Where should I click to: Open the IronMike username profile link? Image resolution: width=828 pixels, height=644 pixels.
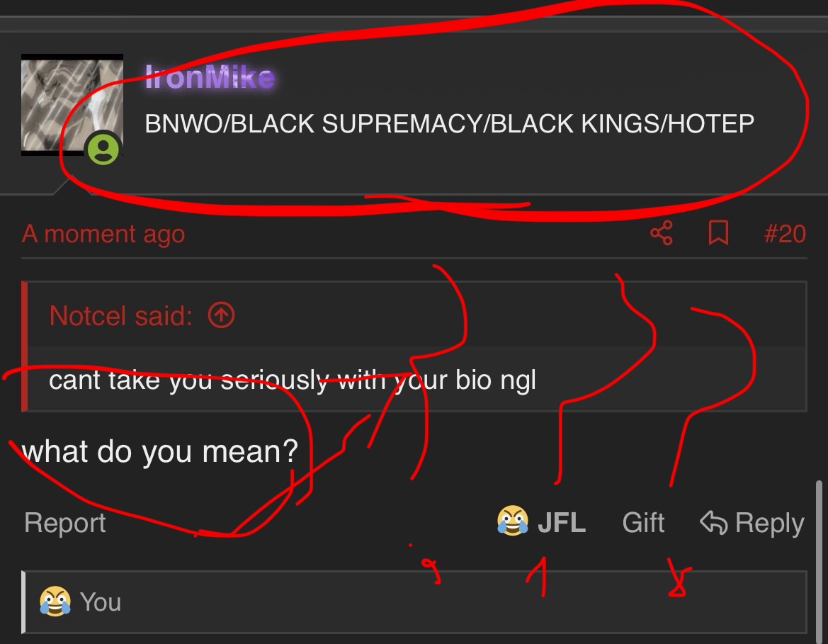tap(210, 77)
